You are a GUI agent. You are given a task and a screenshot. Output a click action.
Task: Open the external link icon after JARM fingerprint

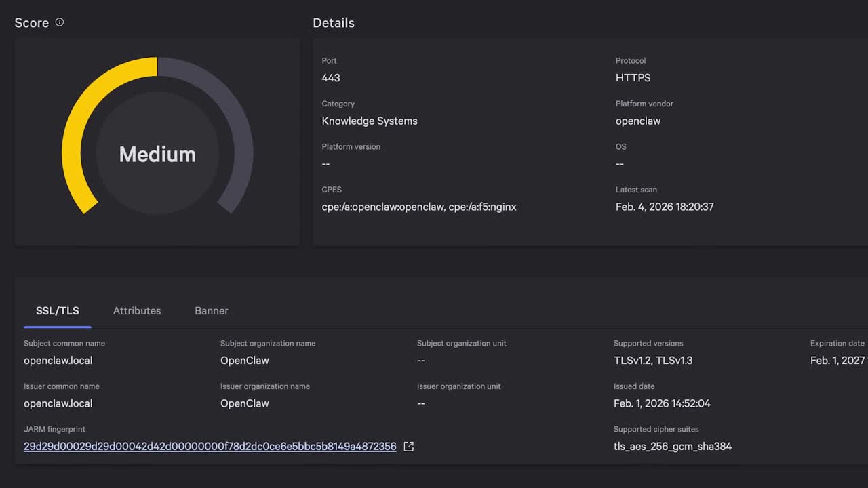click(x=408, y=447)
